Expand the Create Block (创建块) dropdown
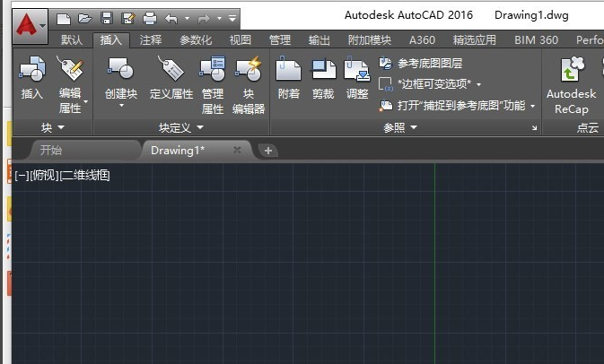 point(120,107)
